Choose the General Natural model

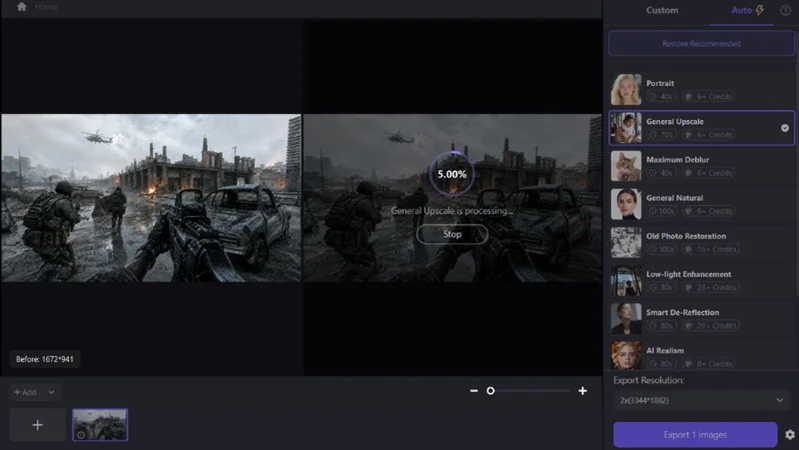tap(701, 204)
